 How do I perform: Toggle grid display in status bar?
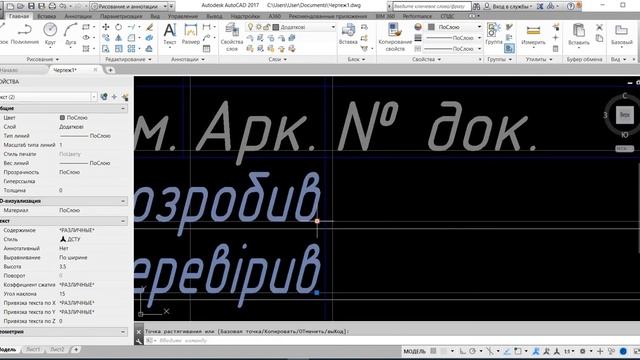(433, 351)
